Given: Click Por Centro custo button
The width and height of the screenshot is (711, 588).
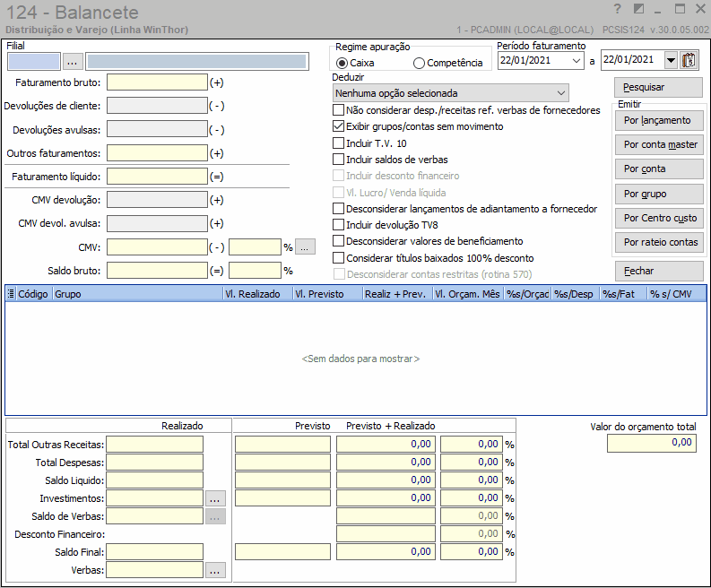Looking at the screenshot, I should pyautogui.click(x=659, y=218).
